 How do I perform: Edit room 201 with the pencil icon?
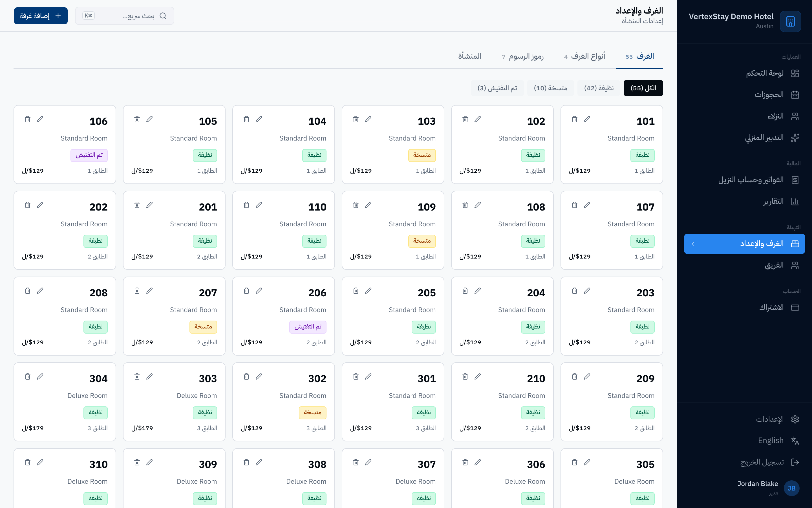(x=149, y=205)
